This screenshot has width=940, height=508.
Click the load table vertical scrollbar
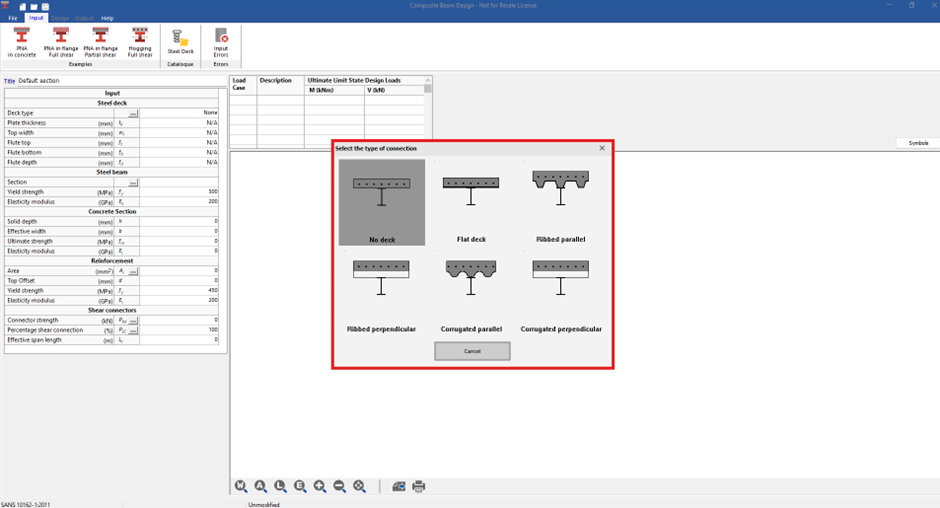point(427,112)
